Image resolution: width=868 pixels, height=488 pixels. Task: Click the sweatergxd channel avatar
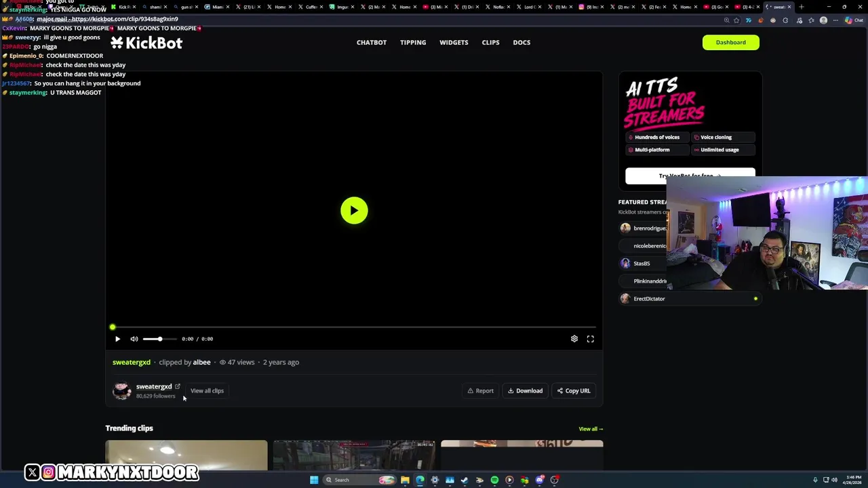coord(122,390)
